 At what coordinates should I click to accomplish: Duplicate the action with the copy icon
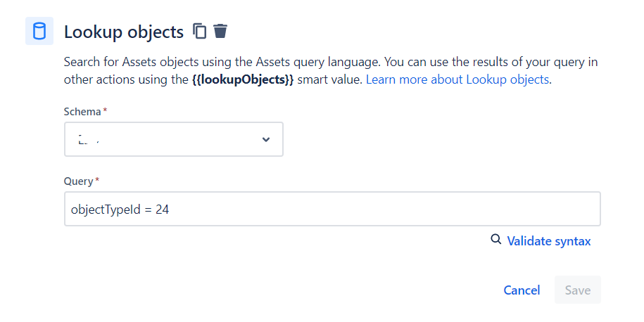[x=200, y=31]
